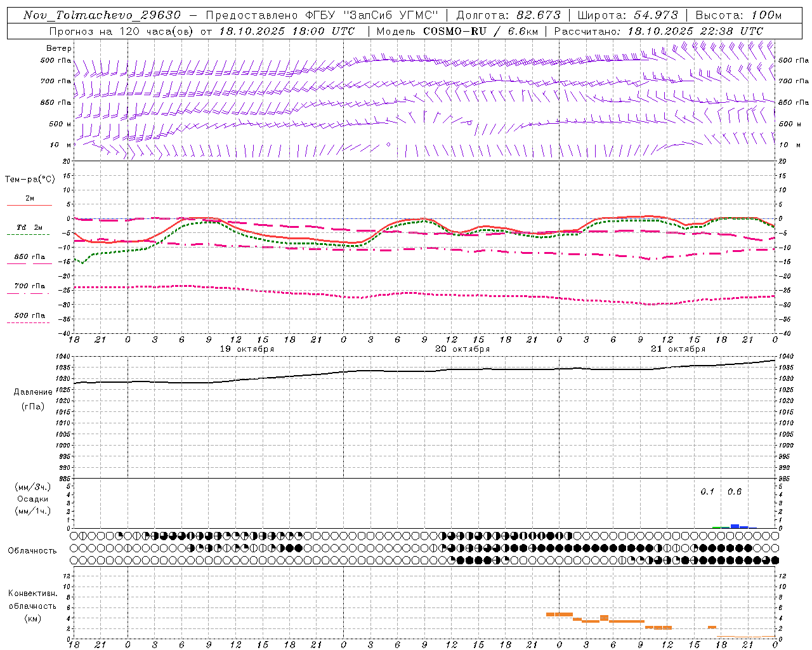This screenshot has width=812, height=650.
Task: Click the computed time Рассчитано: 18.10.2025 22:38 UTC
Action: 658,31
